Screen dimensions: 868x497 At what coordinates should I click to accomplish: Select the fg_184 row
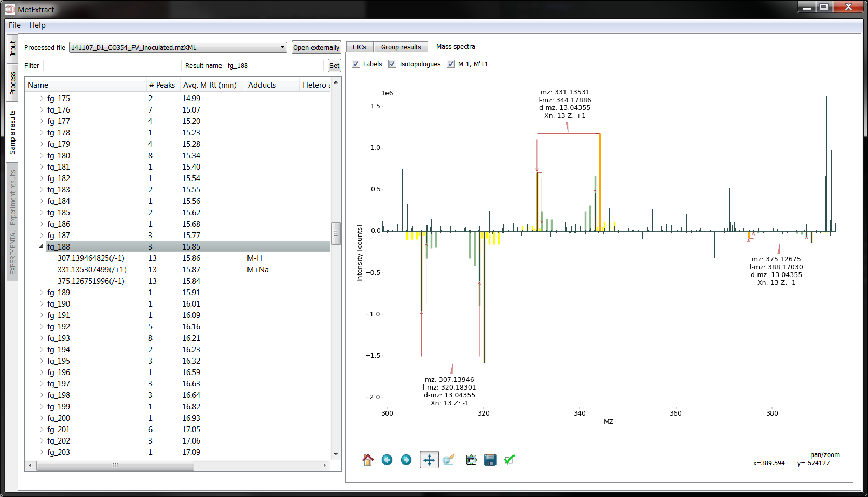178,201
